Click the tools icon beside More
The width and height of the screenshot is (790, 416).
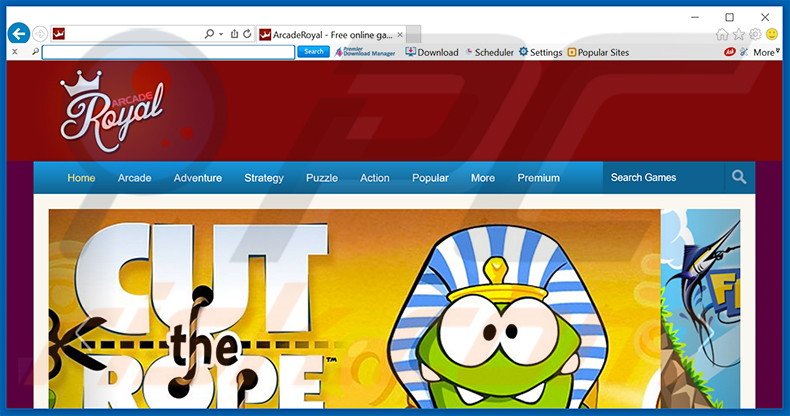[744, 52]
